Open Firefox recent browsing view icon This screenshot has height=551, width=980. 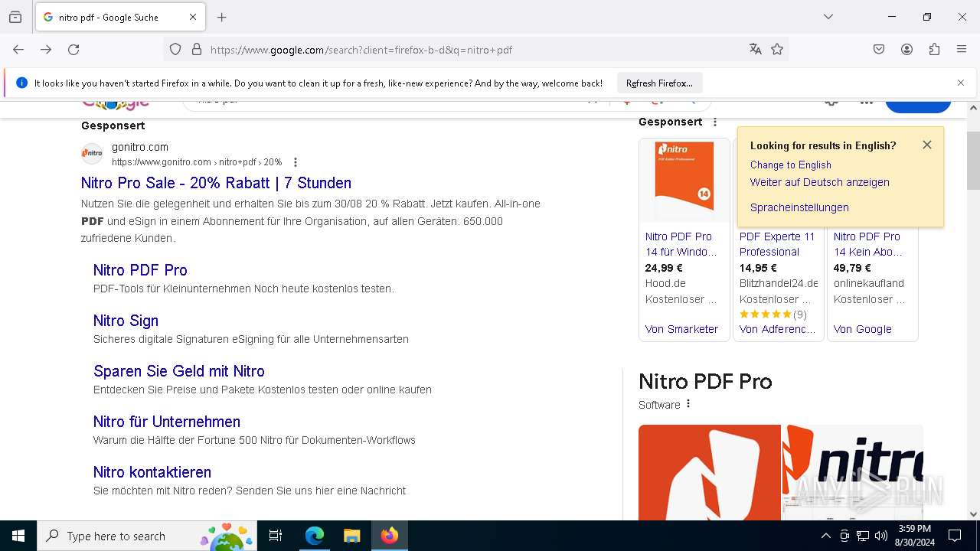pyautogui.click(x=15, y=17)
